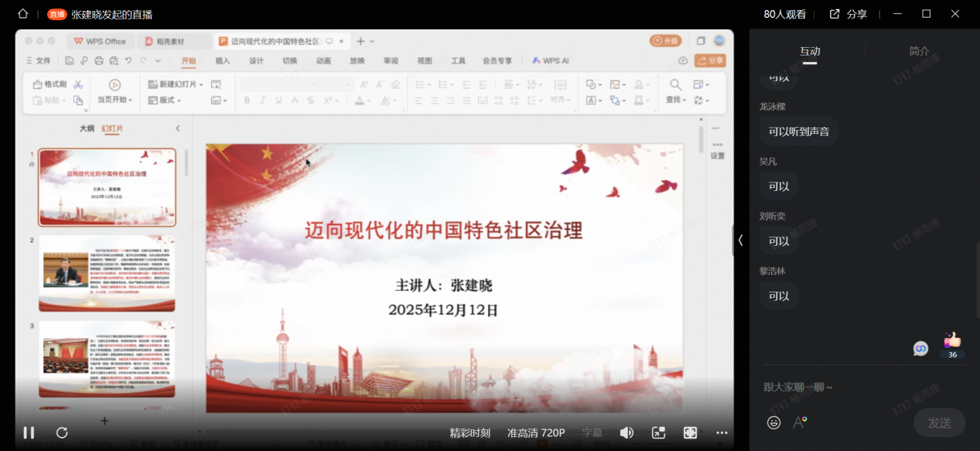Click the 分享 share button
This screenshot has width=980, height=451.
[x=848, y=14]
